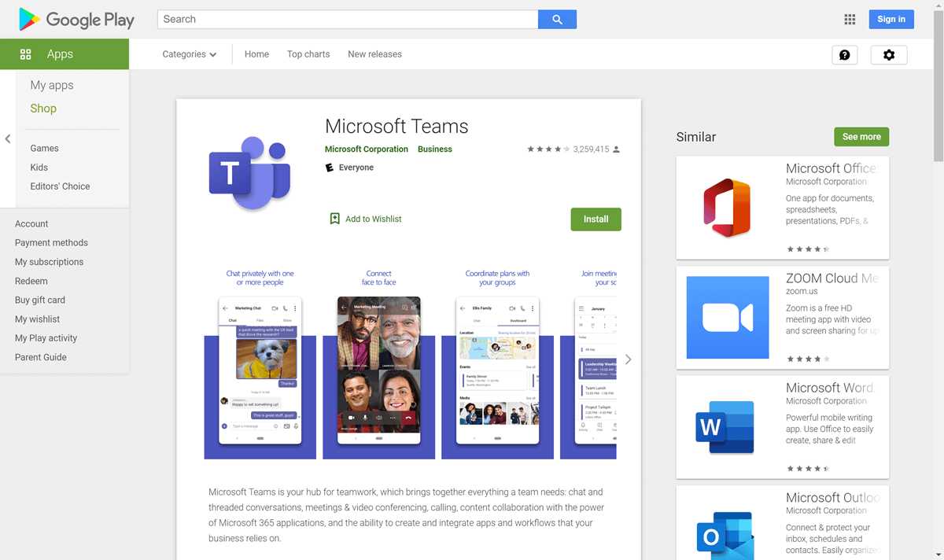
Task: Click the Apps grid icon in green header
Action: point(26,54)
